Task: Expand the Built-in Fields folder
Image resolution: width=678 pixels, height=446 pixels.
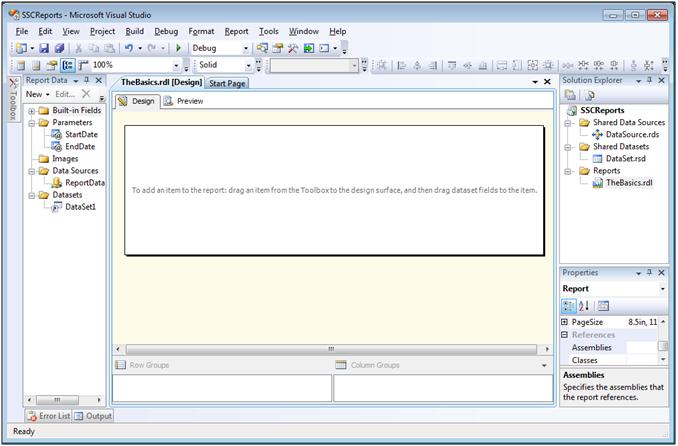Action: coord(32,111)
